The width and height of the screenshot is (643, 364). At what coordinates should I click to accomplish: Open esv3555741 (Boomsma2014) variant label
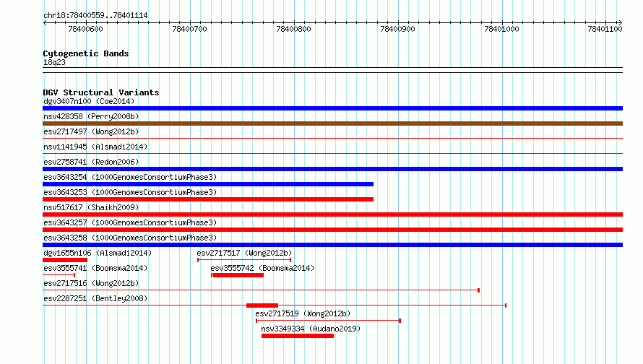[95, 268]
